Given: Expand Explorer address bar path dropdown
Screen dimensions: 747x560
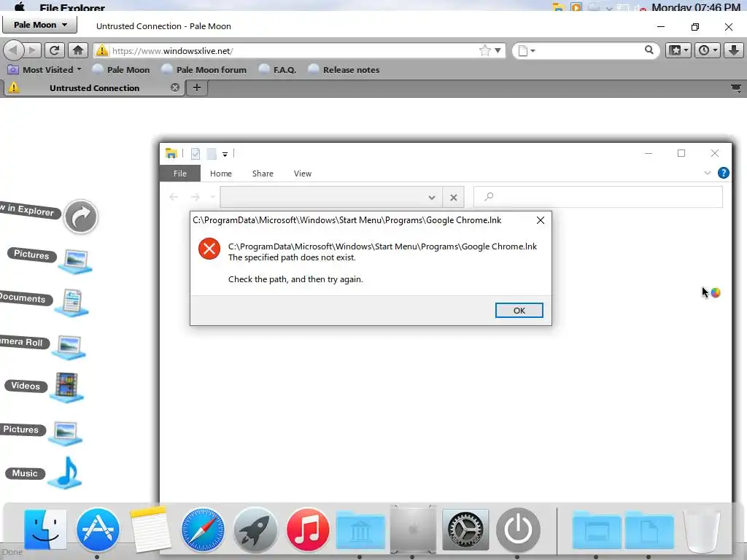Looking at the screenshot, I should click(432, 197).
